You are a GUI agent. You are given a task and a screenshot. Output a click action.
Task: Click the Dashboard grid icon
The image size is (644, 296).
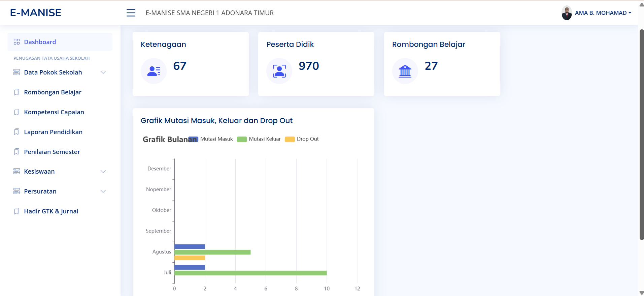(16, 42)
